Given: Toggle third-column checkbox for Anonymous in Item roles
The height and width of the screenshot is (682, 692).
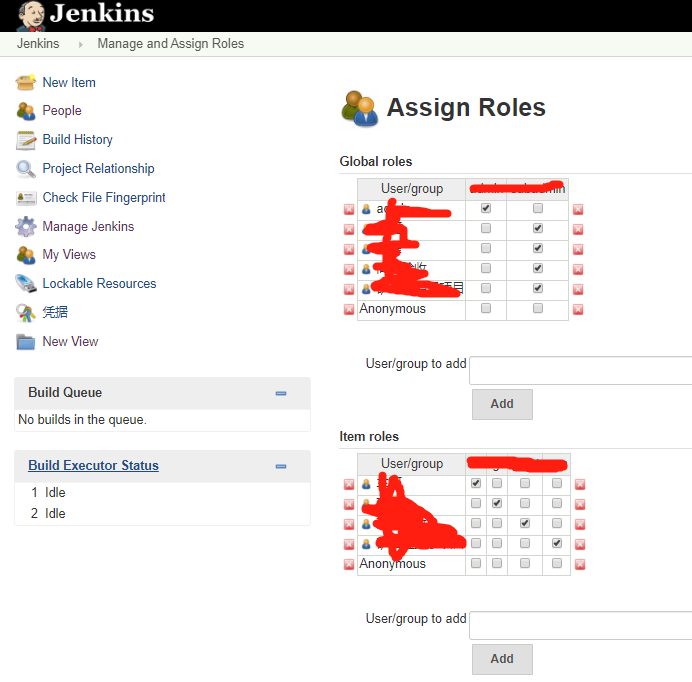Looking at the screenshot, I should coord(525,563).
